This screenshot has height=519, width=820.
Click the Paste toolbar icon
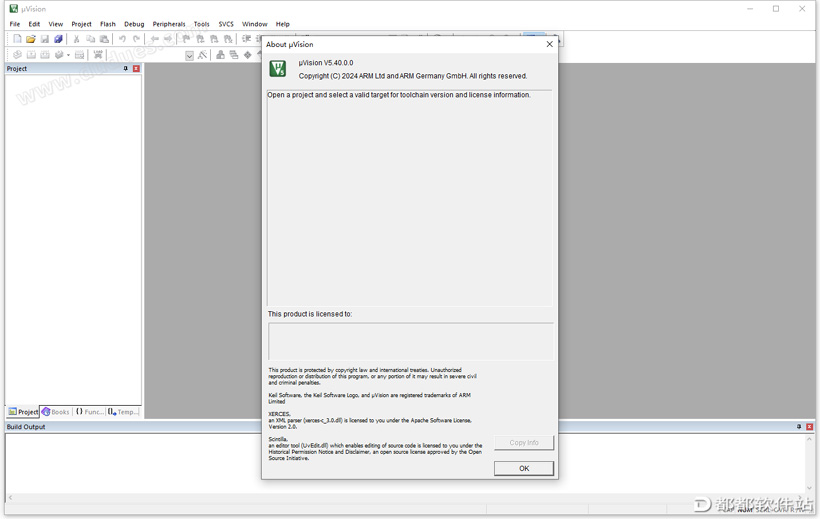104,39
